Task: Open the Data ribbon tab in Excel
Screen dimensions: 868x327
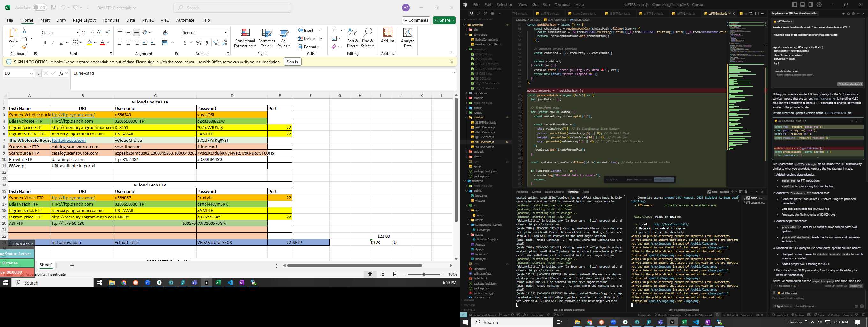Action: [x=131, y=20]
